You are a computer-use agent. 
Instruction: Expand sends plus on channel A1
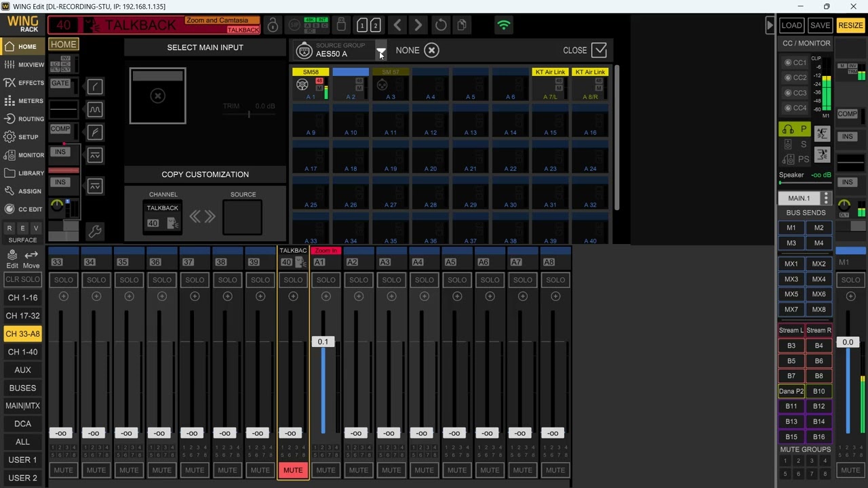pyautogui.click(x=326, y=296)
